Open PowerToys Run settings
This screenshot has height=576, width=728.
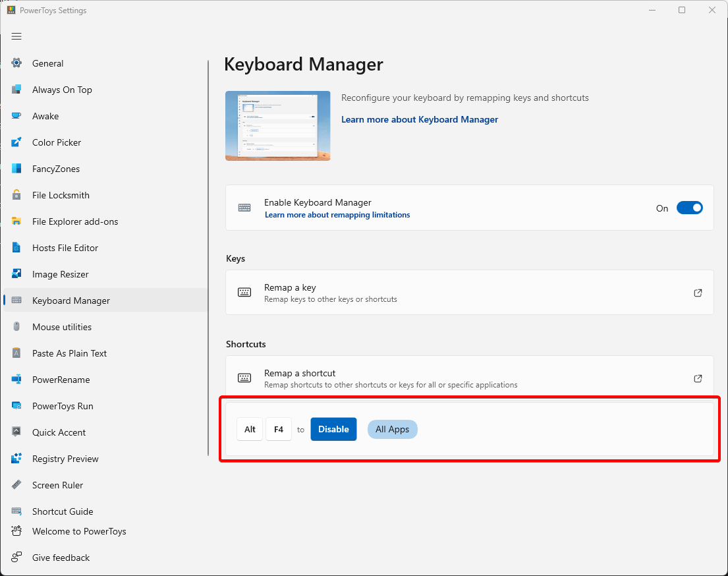105,406
